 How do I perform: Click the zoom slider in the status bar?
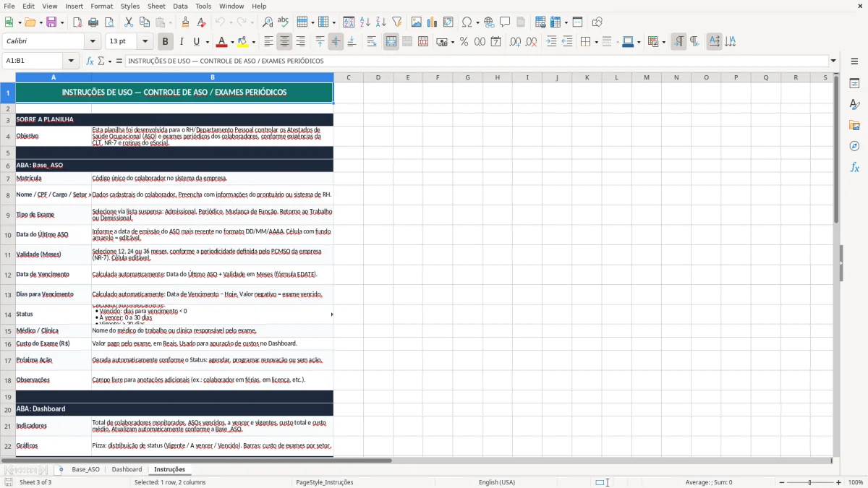coord(809,482)
